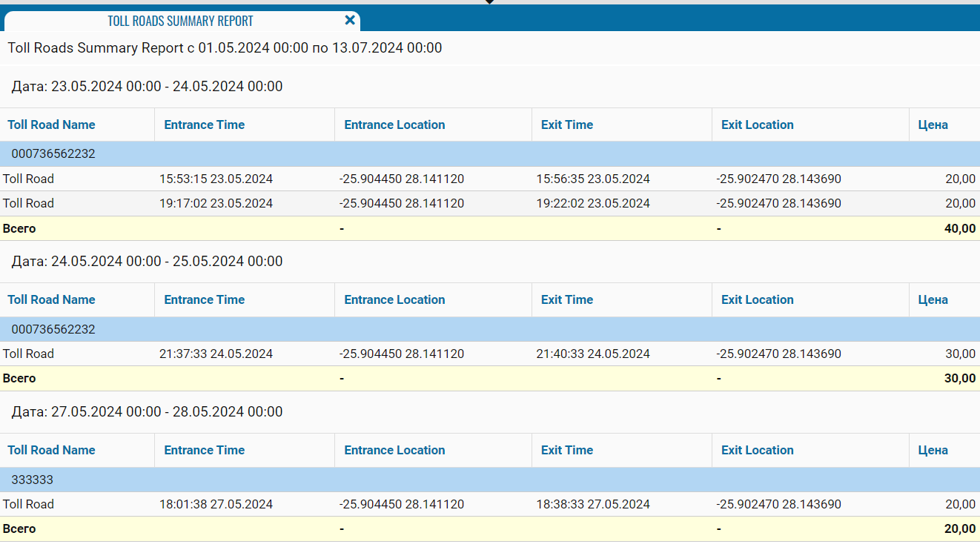Click the exit time 18:38:33 27.05.2024 cell
The height and width of the screenshot is (547, 980).
[593, 504]
